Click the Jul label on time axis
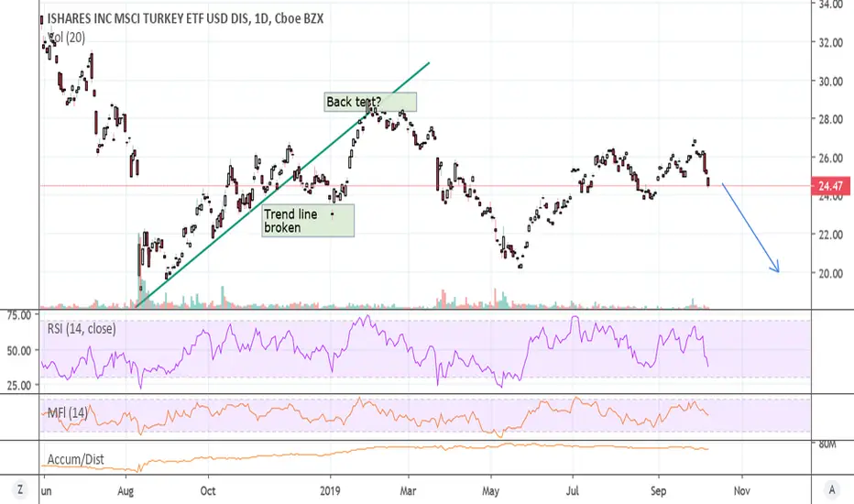Viewport: 854px width, 504px height. (x=573, y=491)
